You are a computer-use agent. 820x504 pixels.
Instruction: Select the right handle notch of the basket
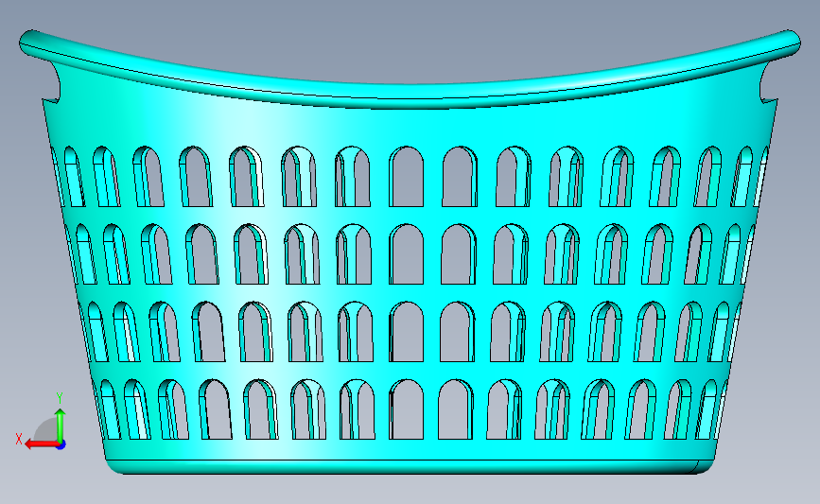[x=768, y=81]
